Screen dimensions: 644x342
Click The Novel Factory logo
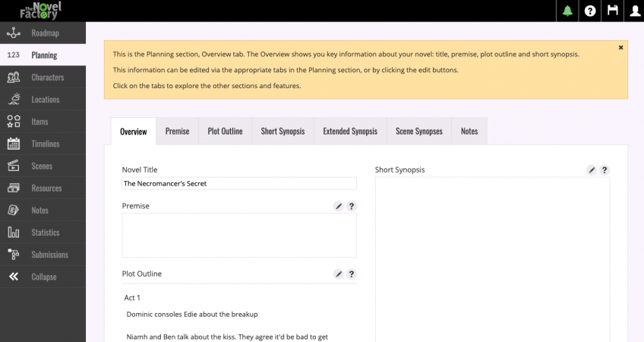pyautogui.click(x=41, y=11)
